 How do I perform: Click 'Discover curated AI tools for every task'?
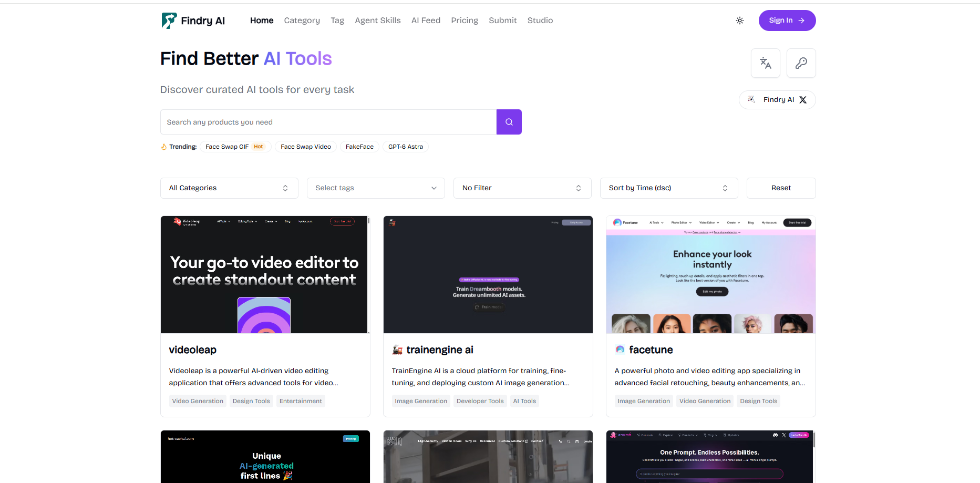(x=257, y=90)
